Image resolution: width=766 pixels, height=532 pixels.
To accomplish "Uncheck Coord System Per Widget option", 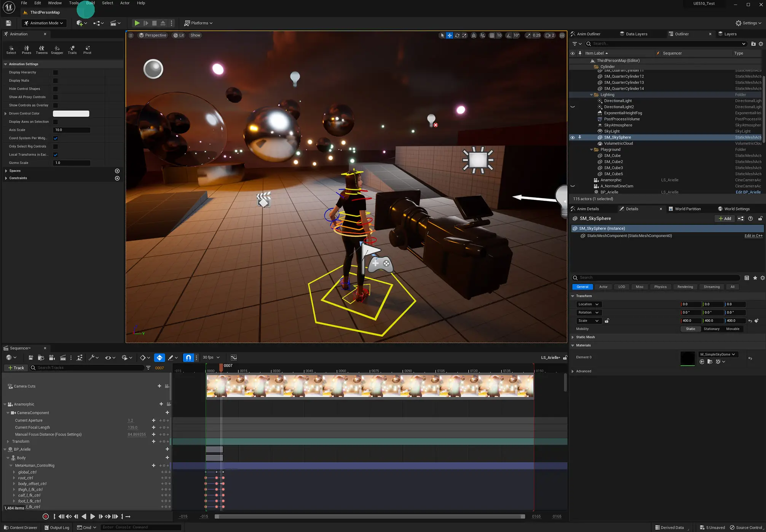I will click(x=56, y=138).
